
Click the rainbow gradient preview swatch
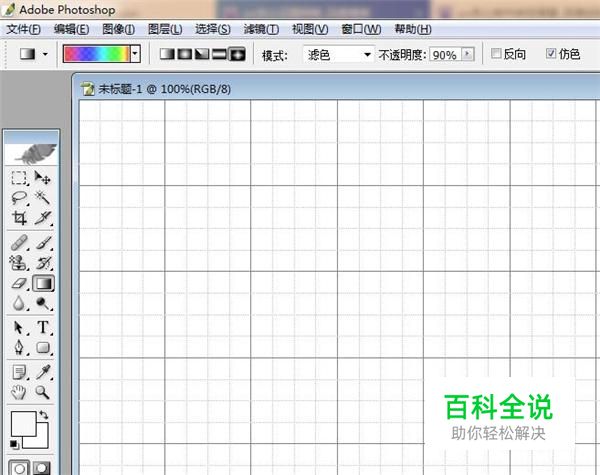[x=97, y=54]
